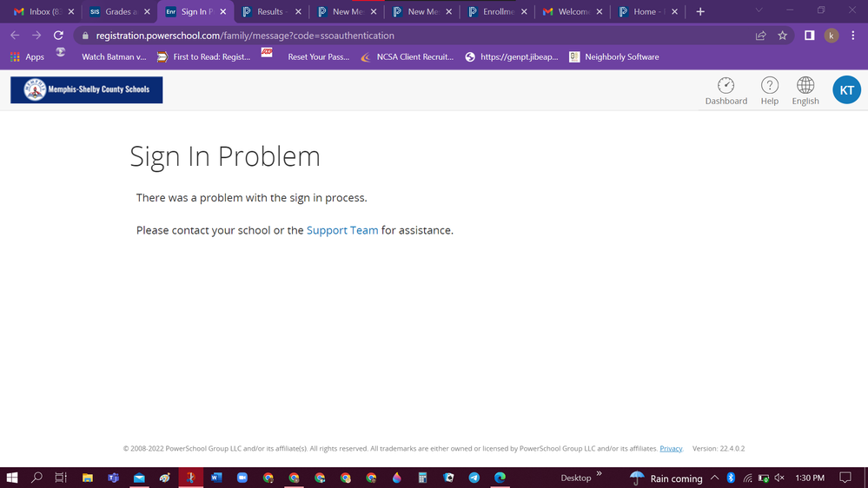868x488 pixels.
Task: Click the share page icon in address bar
Action: click(x=760, y=36)
